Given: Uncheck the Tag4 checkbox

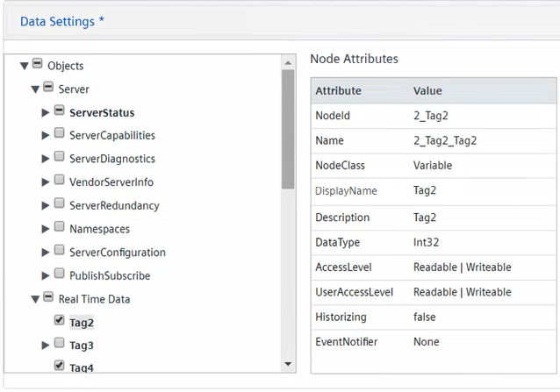Looking at the screenshot, I should [x=59, y=366].
